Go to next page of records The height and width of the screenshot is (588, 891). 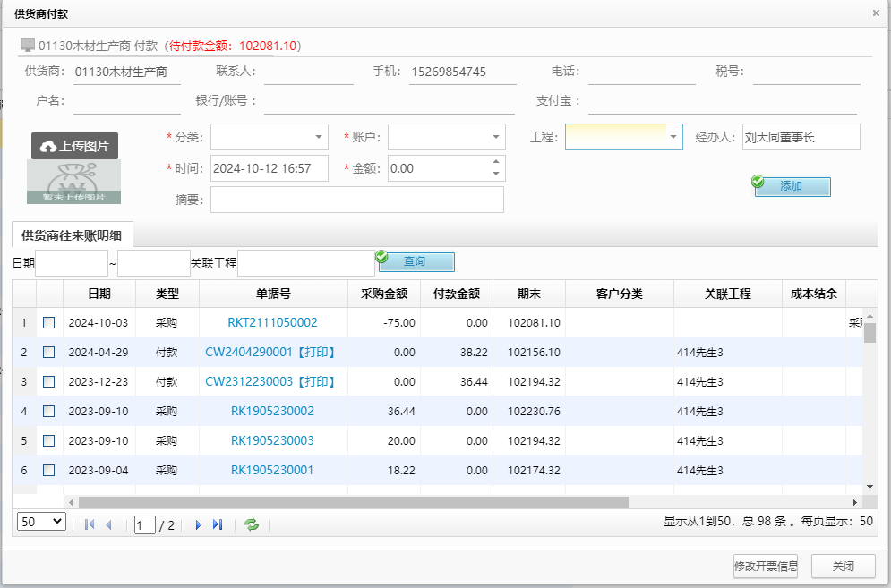pos(198,525)
